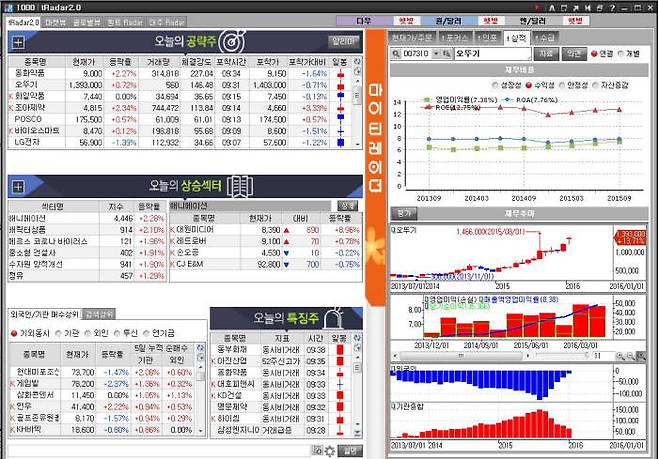The height and width of the screenshot is (459, 658).
Task: Click the zoom-out magnifier on chart toolbar
Action: [630, 356]
